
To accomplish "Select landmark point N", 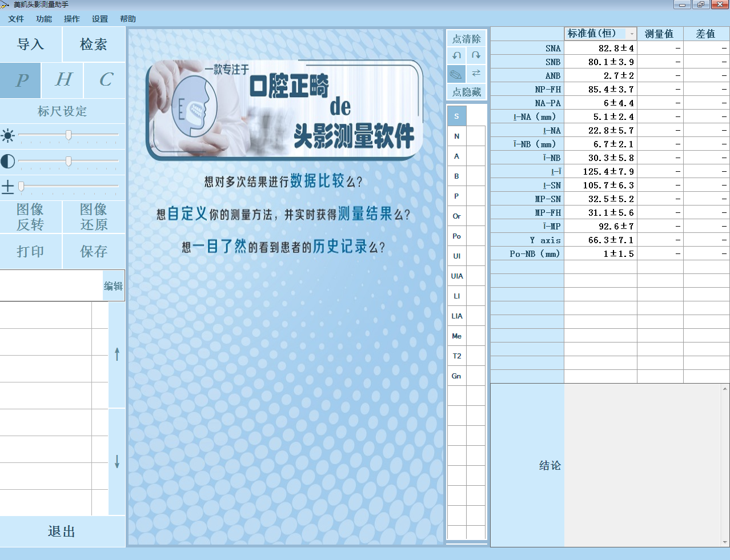I will pos(456,136).
